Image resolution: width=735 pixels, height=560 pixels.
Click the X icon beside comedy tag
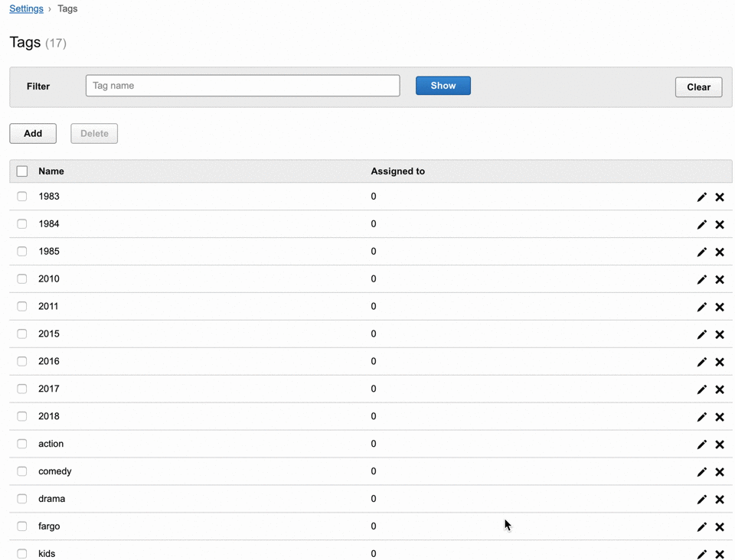[x=720, y=472]
